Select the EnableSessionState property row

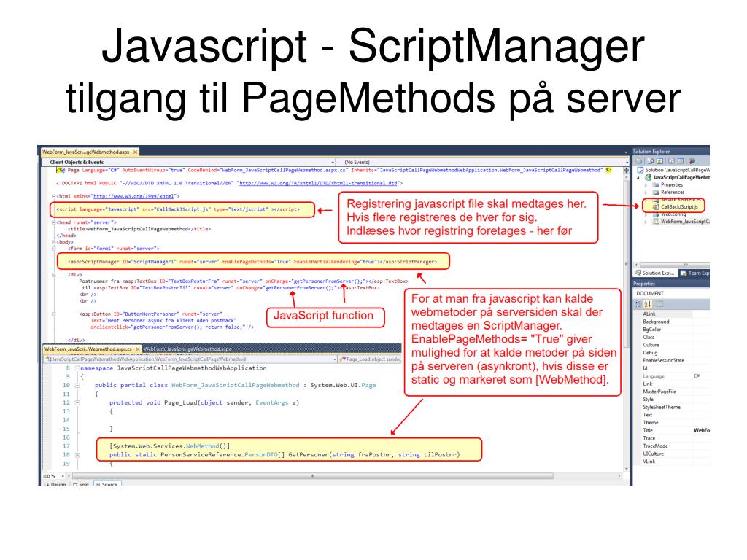672,360
